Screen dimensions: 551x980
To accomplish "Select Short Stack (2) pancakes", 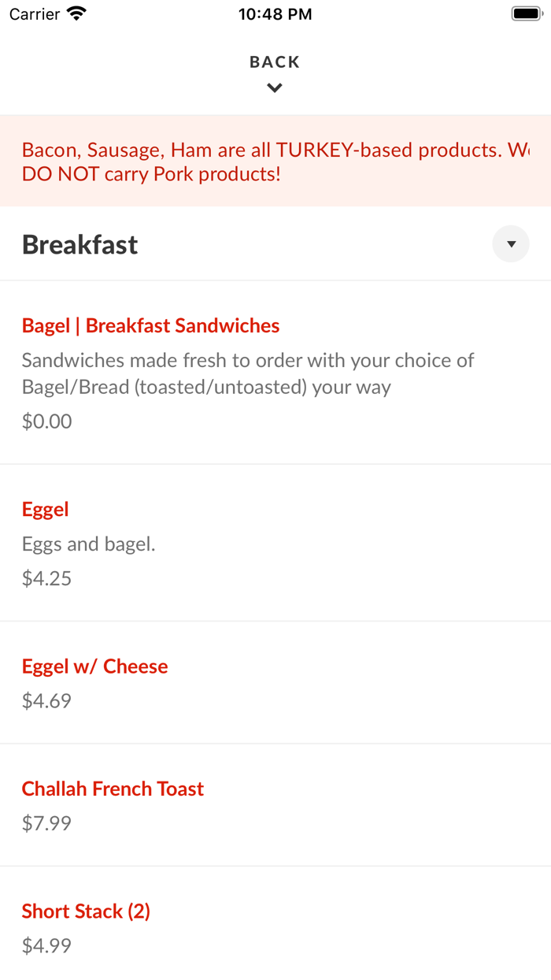I will click(86, 911).
